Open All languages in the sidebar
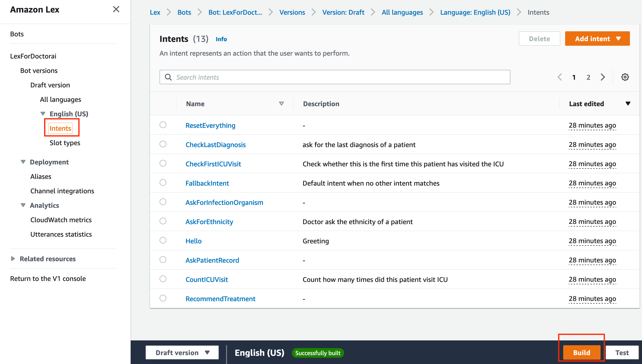The image size is (642, 364). pyautogui.click(x=60, y=99)
